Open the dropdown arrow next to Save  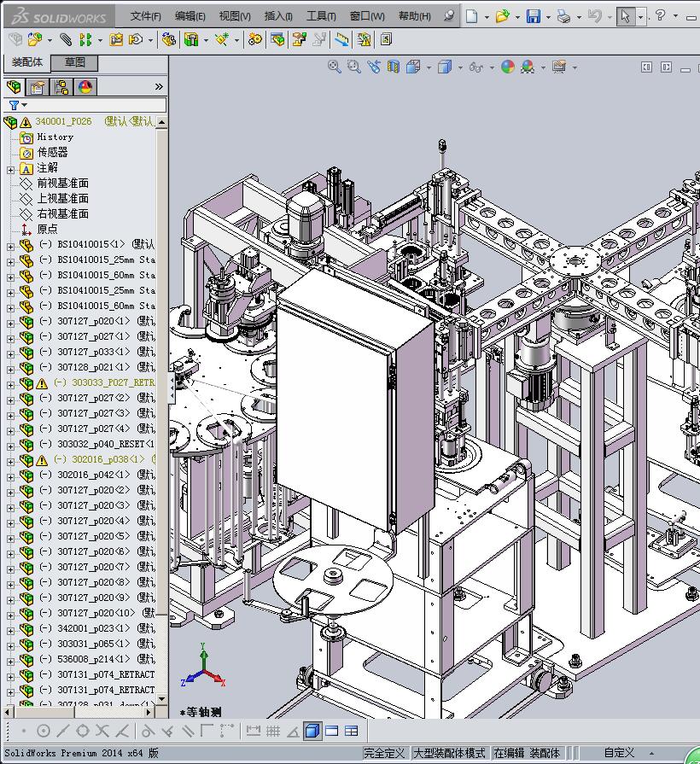[548, 17]
